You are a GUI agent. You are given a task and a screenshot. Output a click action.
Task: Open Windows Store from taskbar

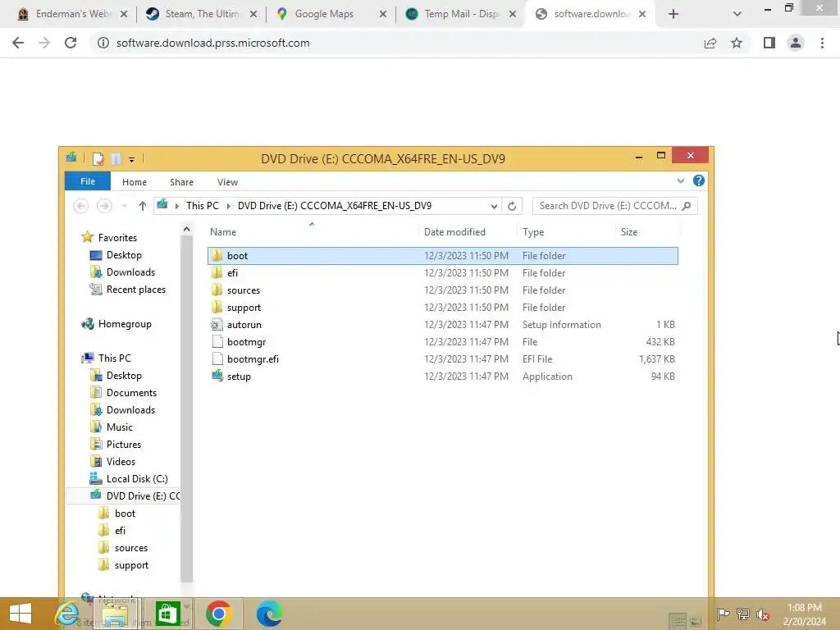tap(167, 614)
